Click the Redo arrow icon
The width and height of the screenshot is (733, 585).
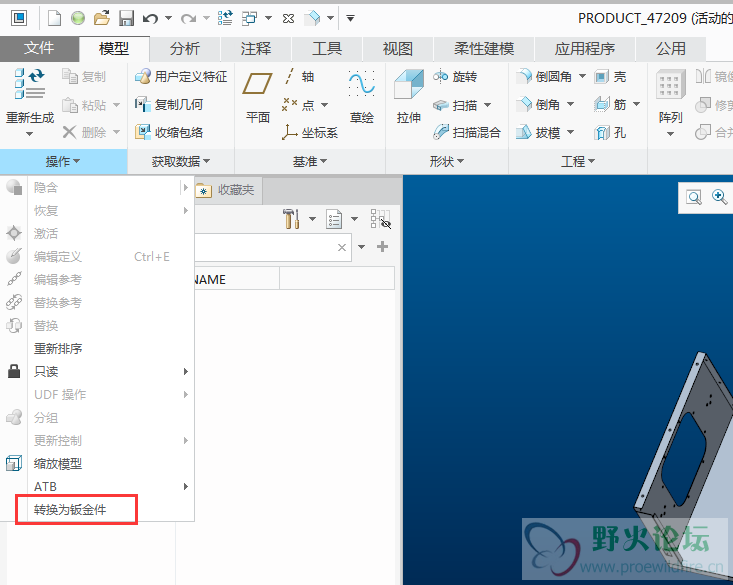tap(188, 18)
